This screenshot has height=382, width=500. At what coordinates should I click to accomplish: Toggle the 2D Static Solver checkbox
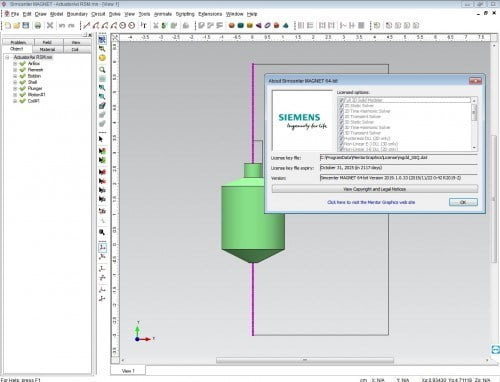coord(341,106)
